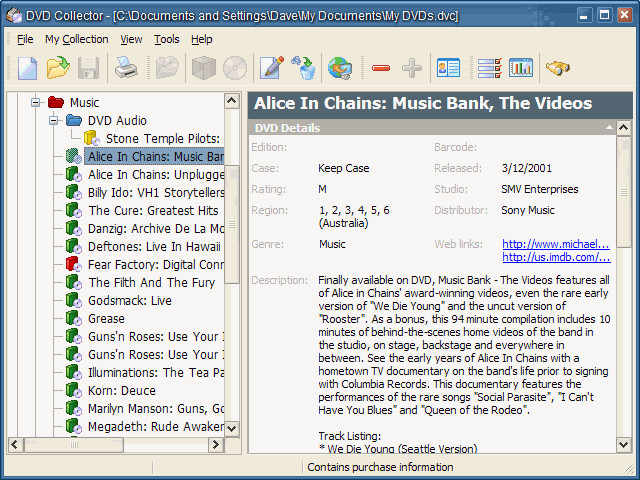Select the highlighted Alice In Chains: Music Bank entry
This screenshot has width=640, height=480.
point(154,156)
